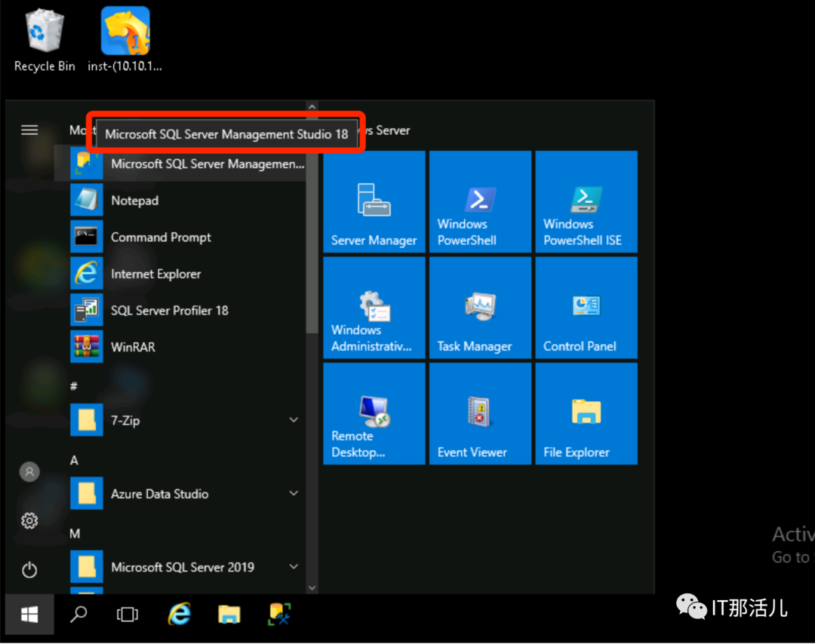Viewport: 815px width, 644px height.
Task: Expand the 7-Zip folder chevron
Action: pyautogui.click(x=294, y=420)
